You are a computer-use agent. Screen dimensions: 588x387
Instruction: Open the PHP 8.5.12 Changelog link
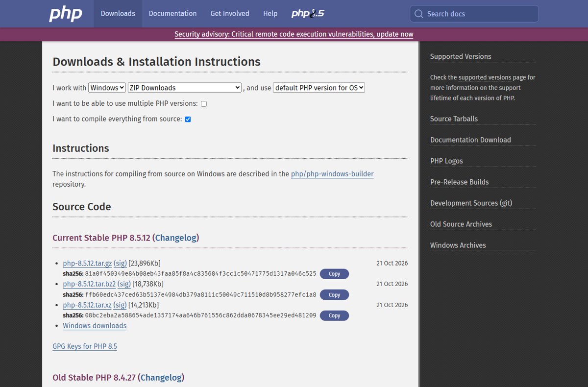(176, 238)
